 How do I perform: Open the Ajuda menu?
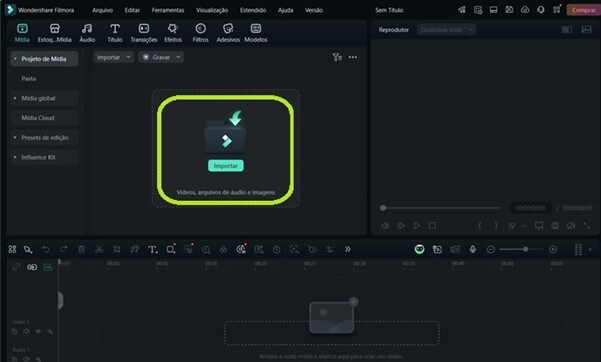coord(286,10)
